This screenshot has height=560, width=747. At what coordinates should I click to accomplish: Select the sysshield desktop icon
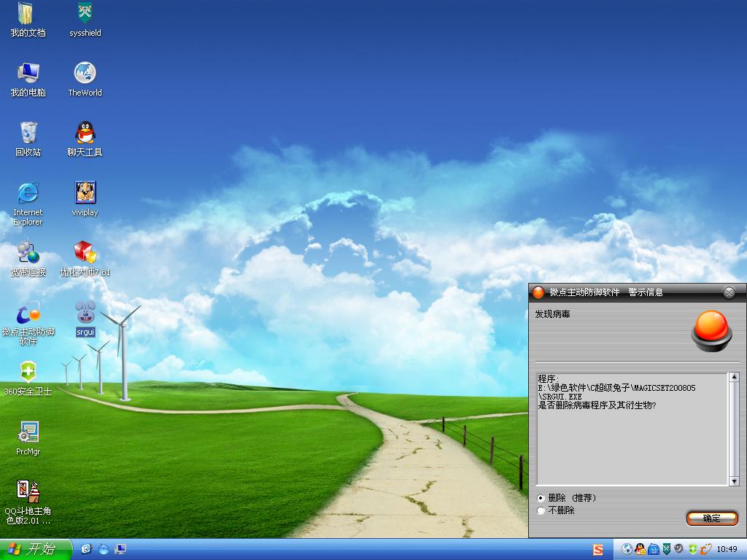[x=85, y=15]
